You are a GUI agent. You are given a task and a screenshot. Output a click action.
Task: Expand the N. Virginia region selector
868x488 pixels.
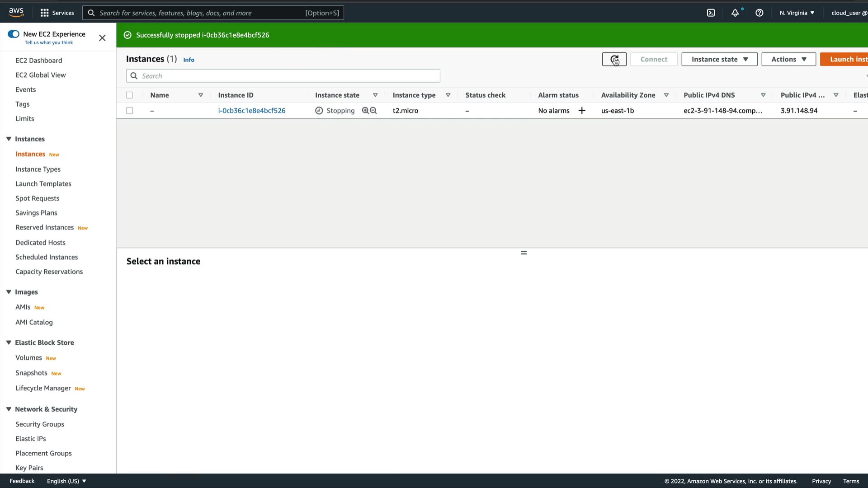797,13
